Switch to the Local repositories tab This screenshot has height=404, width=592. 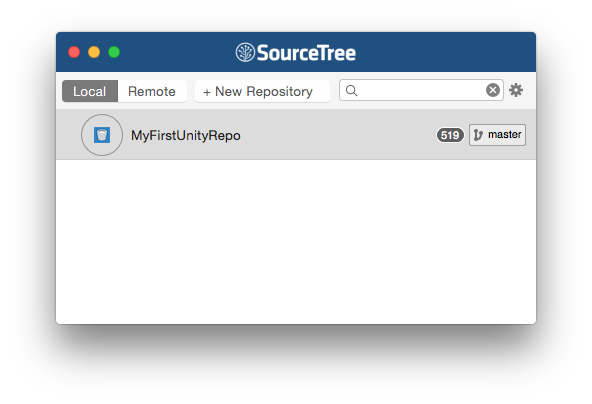click(x=90, y=91)
